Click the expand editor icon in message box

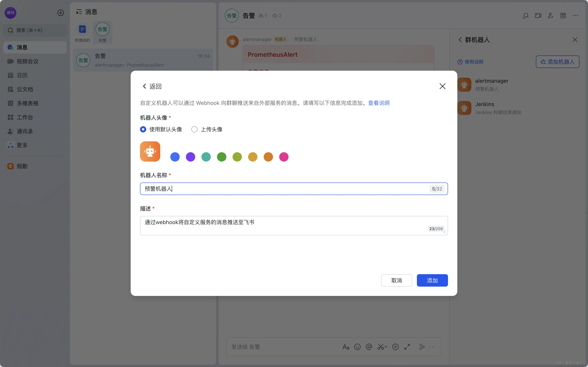tap(407, 347)
